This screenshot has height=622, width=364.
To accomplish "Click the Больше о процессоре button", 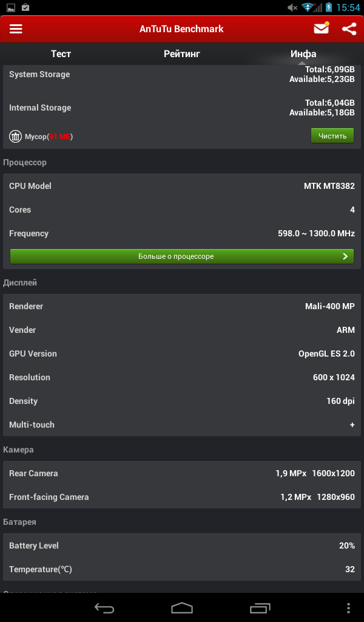I will click(182, 256).
